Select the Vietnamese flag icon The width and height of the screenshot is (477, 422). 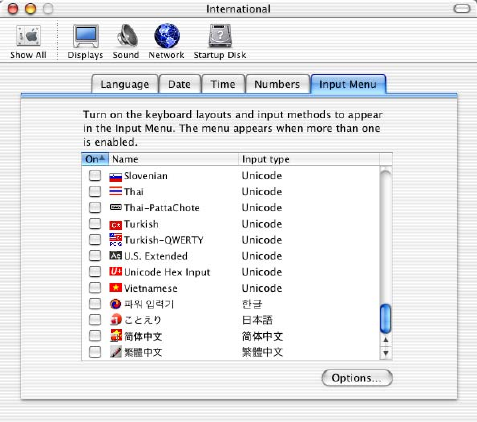click(x=115, y=287)
